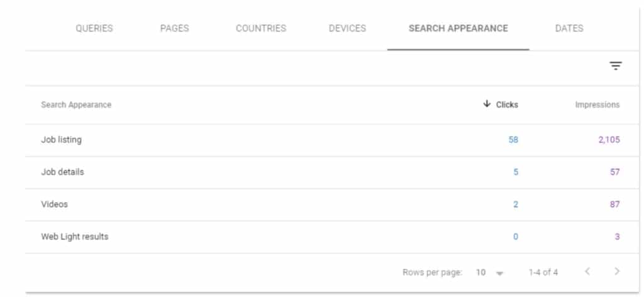Switch to the Devices tab
This screenshot has height=297, width=644.
347,28
